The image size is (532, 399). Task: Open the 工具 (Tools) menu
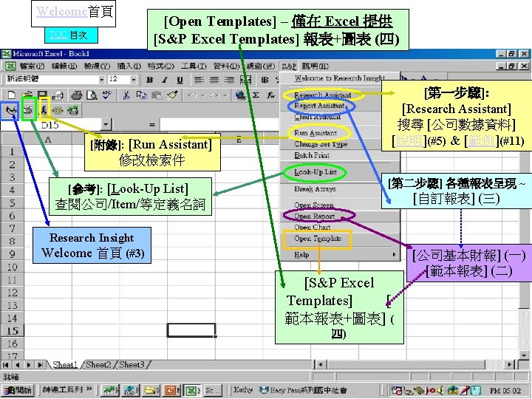pos(193,66)
